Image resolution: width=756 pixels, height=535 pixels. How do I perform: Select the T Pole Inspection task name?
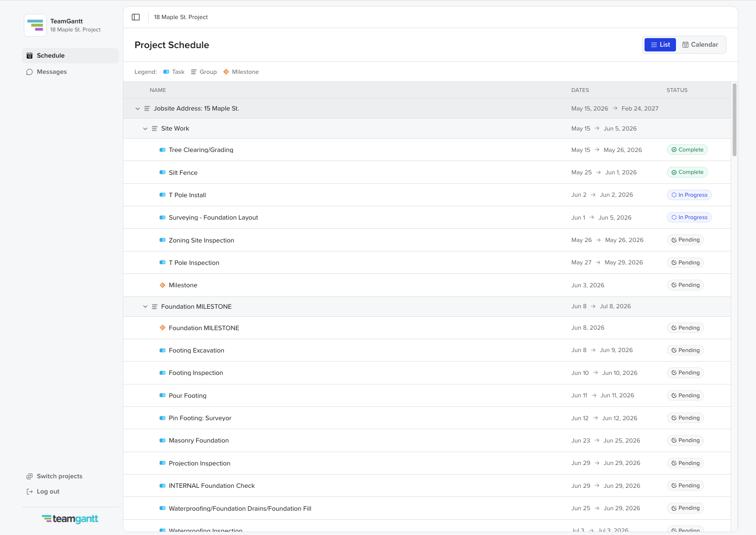coord(194,263)
